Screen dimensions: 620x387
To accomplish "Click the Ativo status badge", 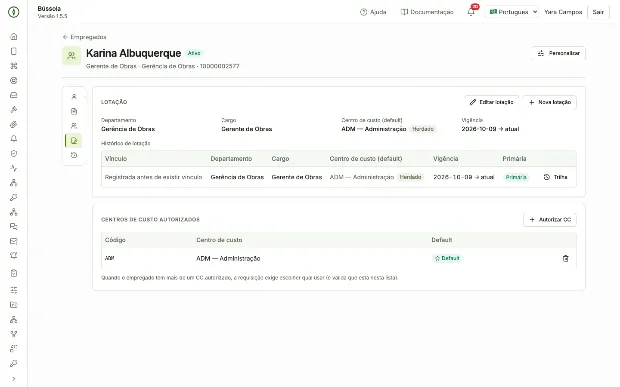I will point(194,53).
